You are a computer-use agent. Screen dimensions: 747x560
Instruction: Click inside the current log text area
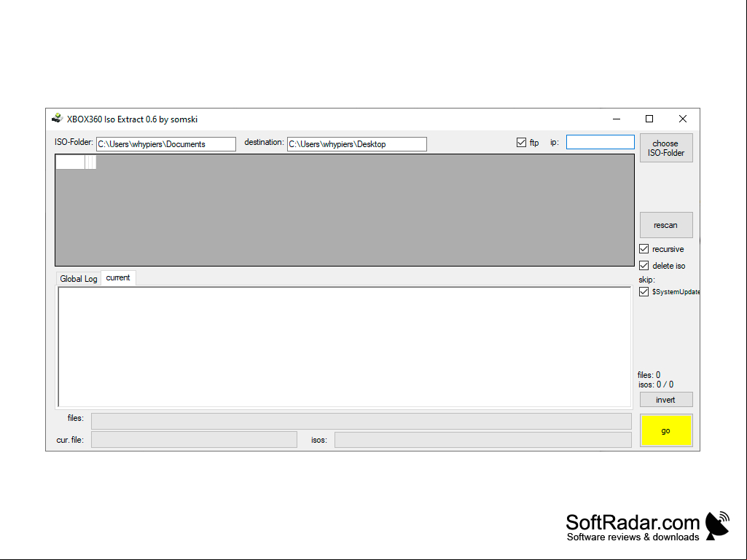345,347
